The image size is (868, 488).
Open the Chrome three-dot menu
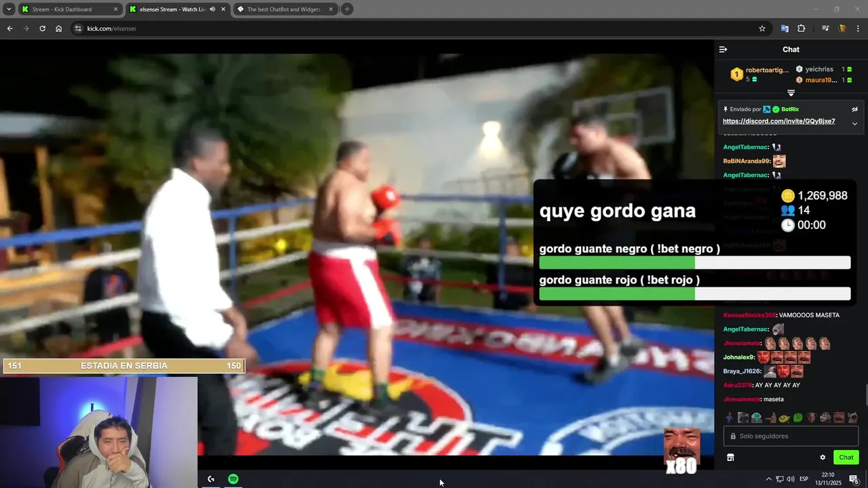[x=859, y=28]
